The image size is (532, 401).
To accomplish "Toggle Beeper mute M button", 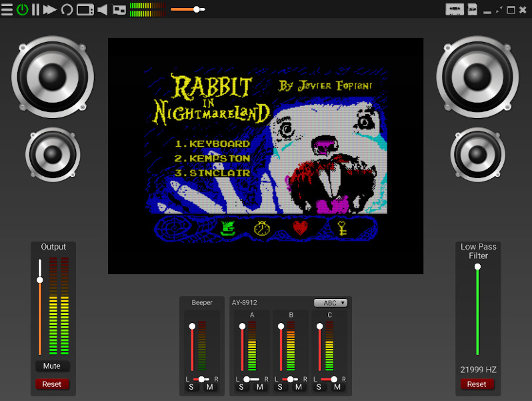I will point(210,387).
